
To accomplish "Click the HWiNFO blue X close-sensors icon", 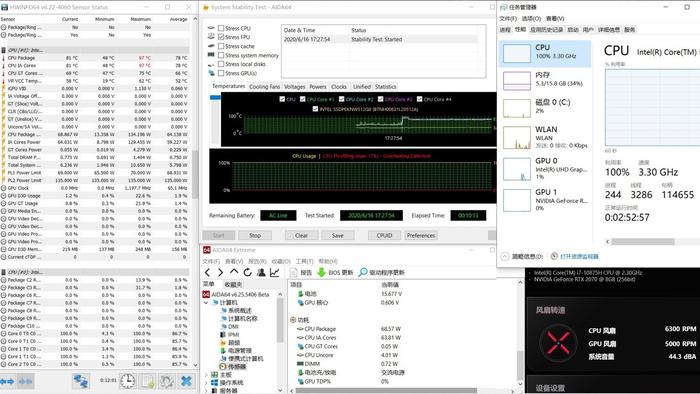I will [x=186, y=381].
